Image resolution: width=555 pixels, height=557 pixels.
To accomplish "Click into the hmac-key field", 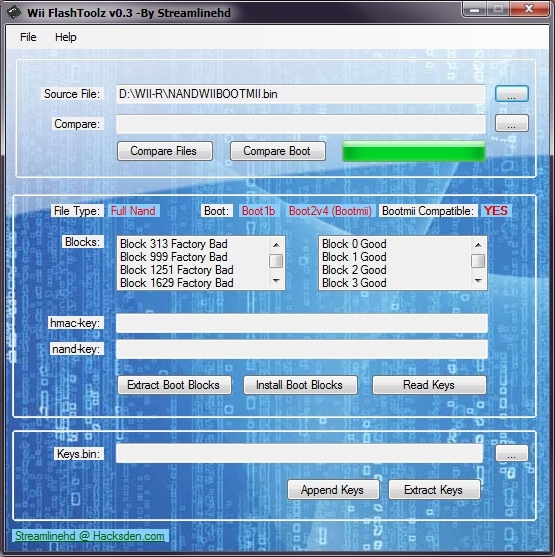I will tap(302, 323).
